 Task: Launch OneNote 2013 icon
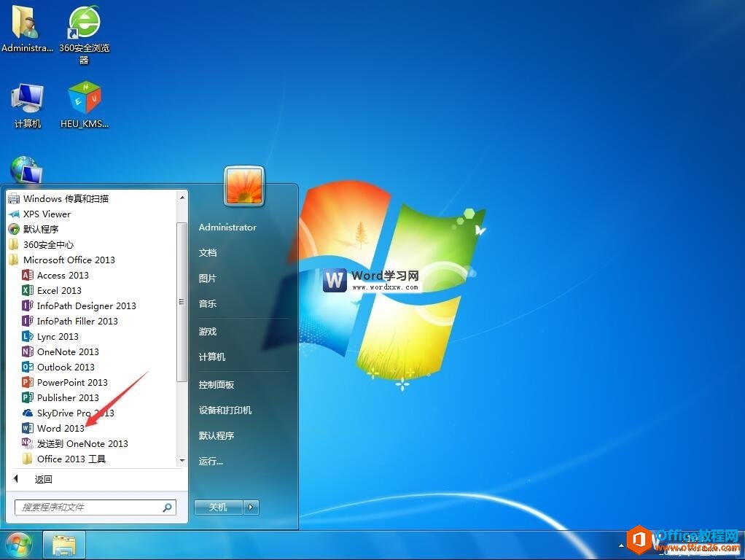tap(28, 351)
